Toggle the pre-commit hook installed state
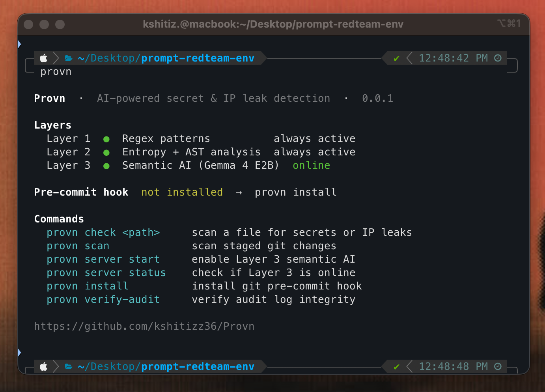The image size is (545, 392). click(x=182, y=192)
